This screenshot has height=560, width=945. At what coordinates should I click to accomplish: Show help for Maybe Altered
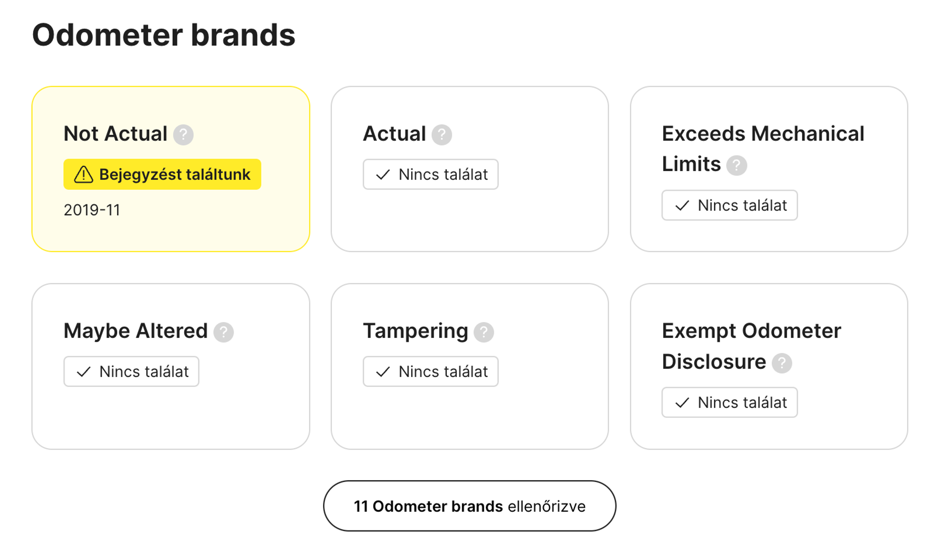223,332
